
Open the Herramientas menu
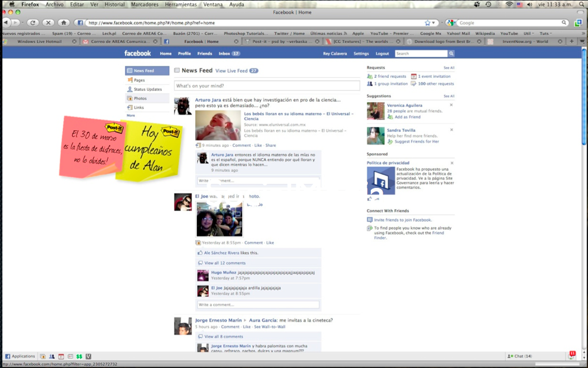pyautogui.click(x=181, y=5)
